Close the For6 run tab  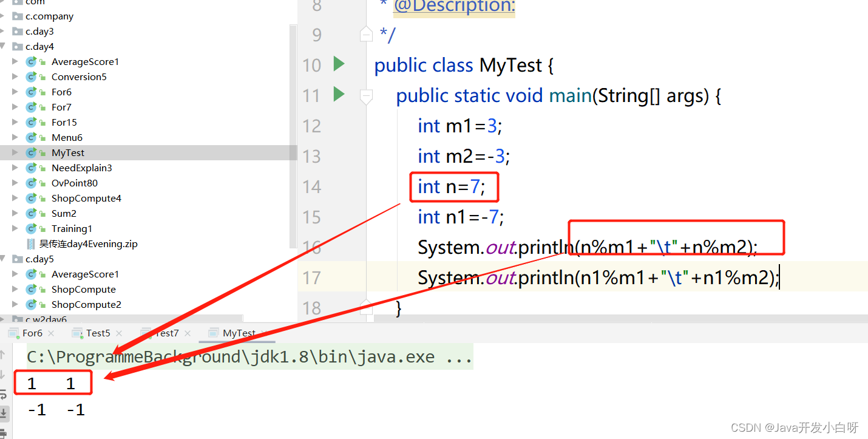(x=51, y=333)
